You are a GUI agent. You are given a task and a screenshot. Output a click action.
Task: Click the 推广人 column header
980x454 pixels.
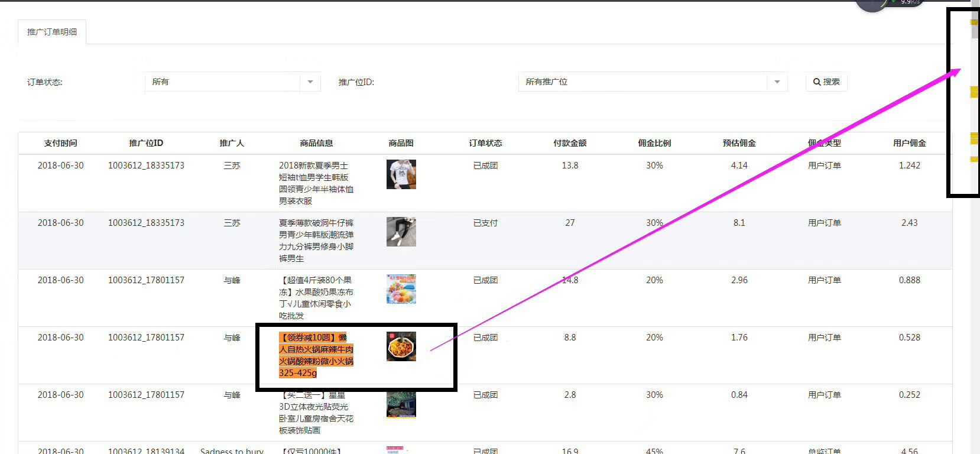click(x=232, y=143)
